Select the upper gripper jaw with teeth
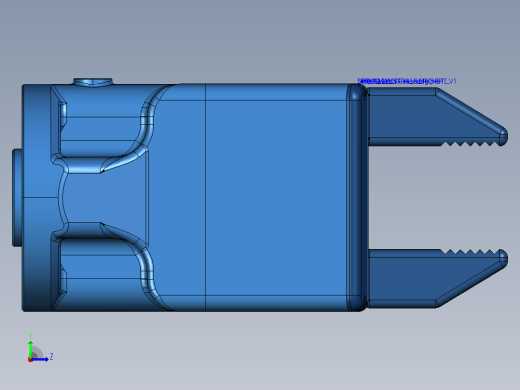Viewport: 520px width, 390px height. pos(437,117)
